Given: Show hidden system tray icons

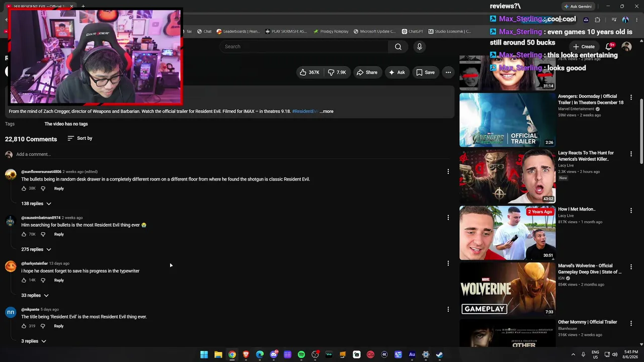Looking at the screenshot, I should [573, 354].
